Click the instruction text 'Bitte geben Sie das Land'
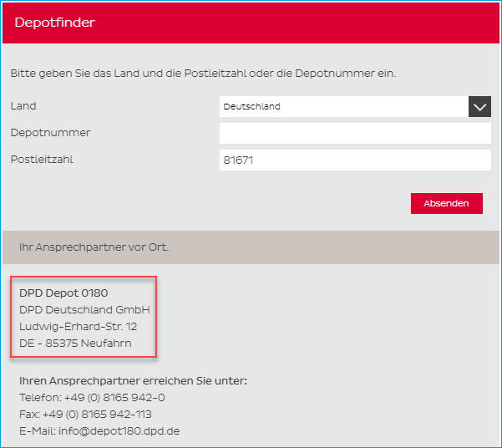502x448 pixels. tap(76, 74)
